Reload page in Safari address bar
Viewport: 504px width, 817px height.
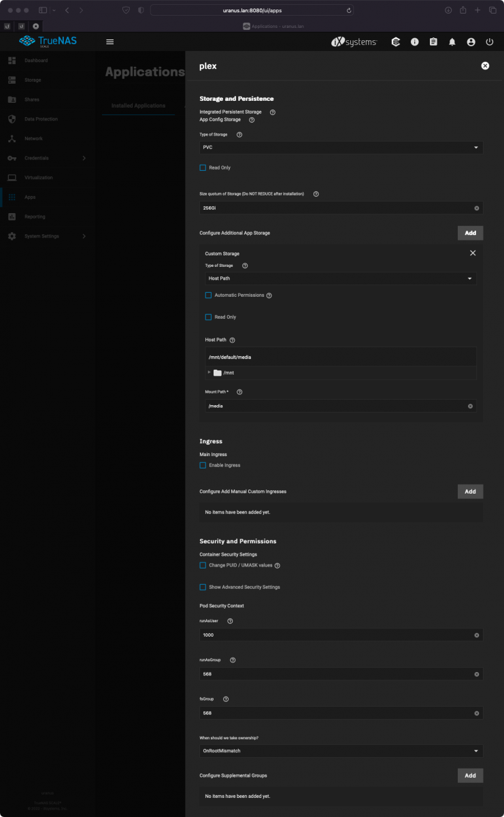click(349, 10)
